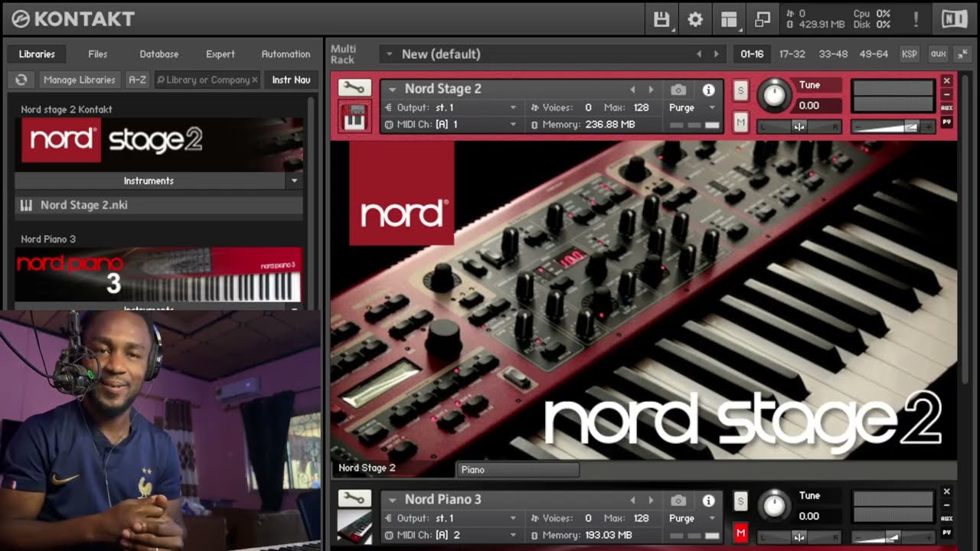Switch to the Database tab
This screenshot has width=980, height=551.
pyautogui.click(x=159, y=54)
